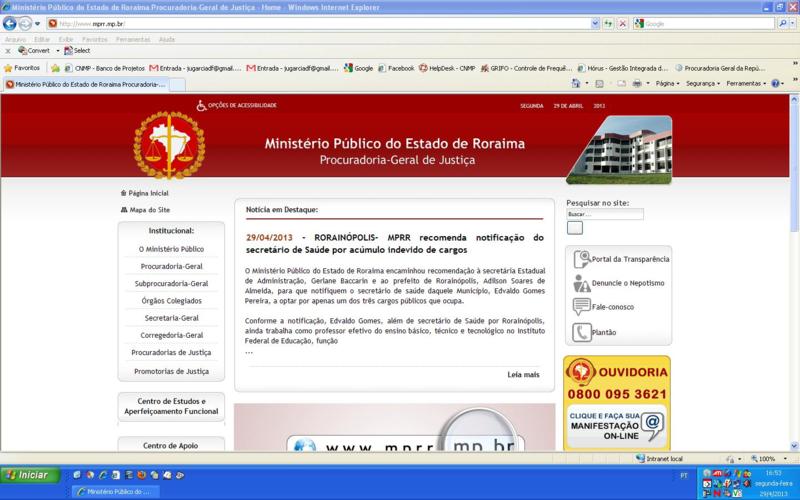Viewport: 800px width, 500px height.
Task: Open Procuradorias de Justiça menu item
Action: (171, 353)
